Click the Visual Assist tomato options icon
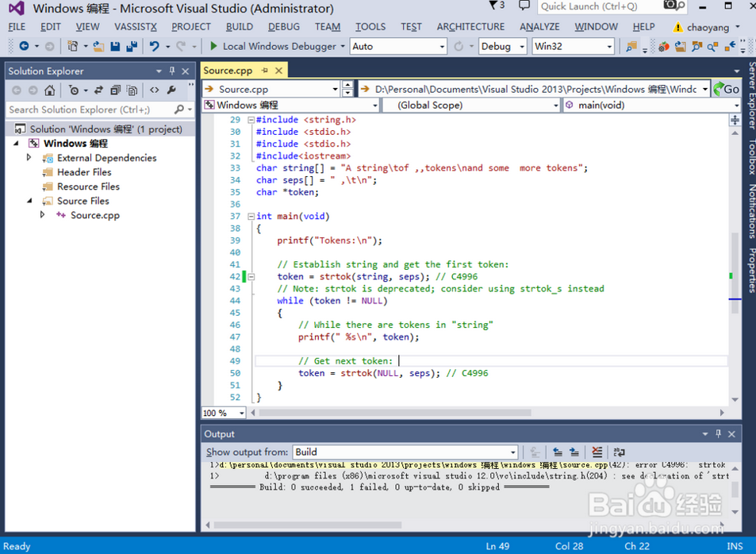The width and height of the screenshot is (756, 554). [664, 46]
